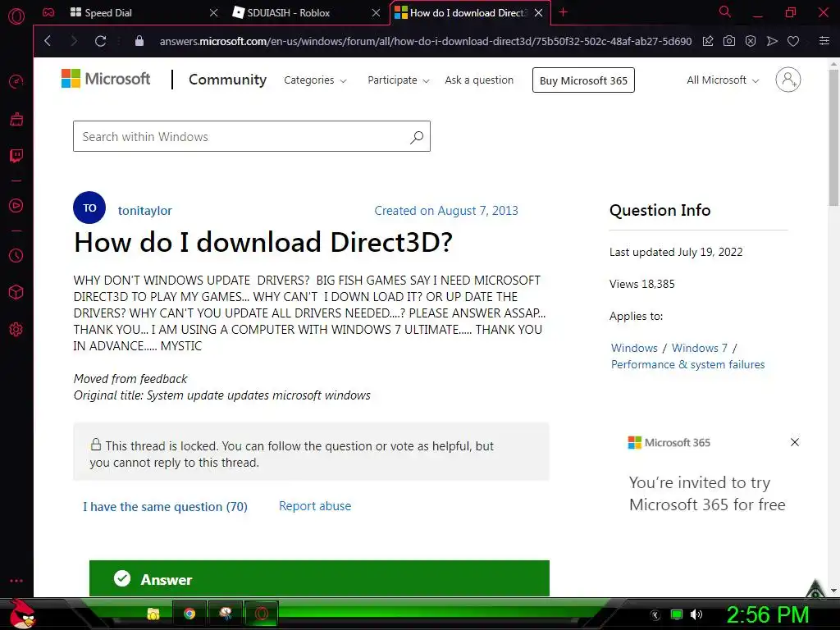
Task: Click the network monitor tray icon
Action: (677, 614)
